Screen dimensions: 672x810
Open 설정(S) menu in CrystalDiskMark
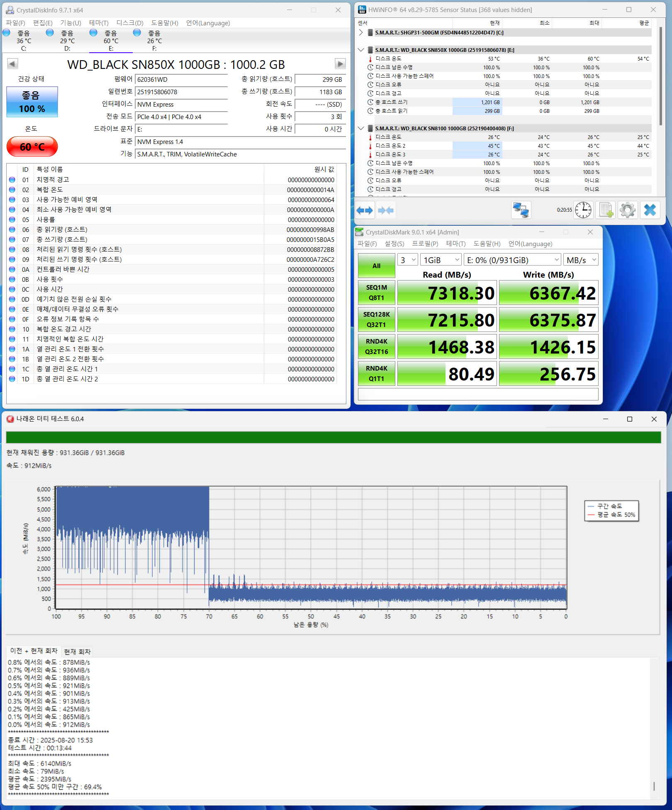click(394, 244)
